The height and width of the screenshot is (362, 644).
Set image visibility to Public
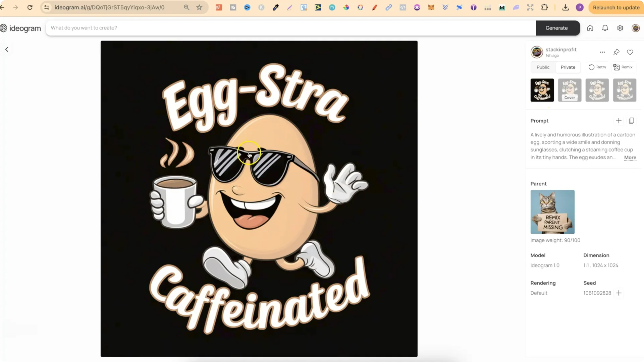[x=543, y=67]
